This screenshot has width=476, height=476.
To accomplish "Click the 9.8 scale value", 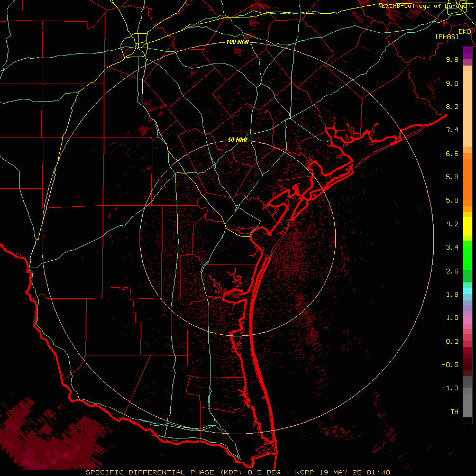I will (452, 59).
